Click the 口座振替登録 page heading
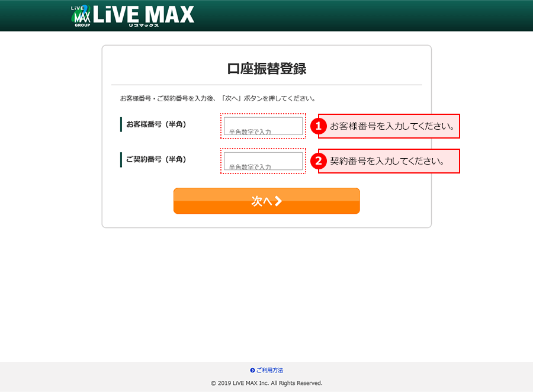 pyautogui.click(x=266, y=69)
